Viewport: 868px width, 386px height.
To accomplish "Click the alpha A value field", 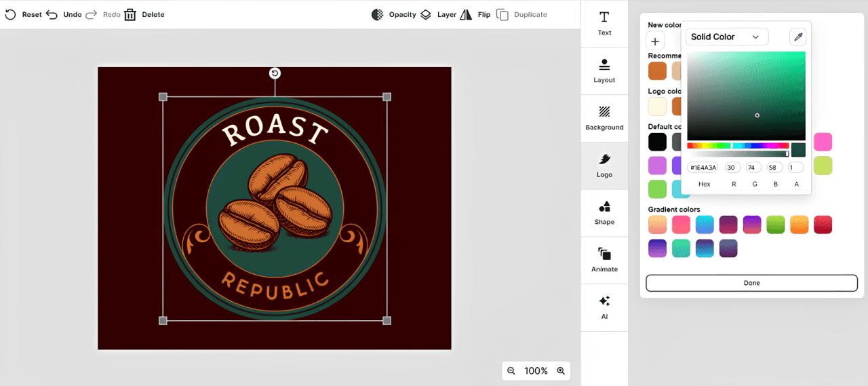I will (796, 168).
